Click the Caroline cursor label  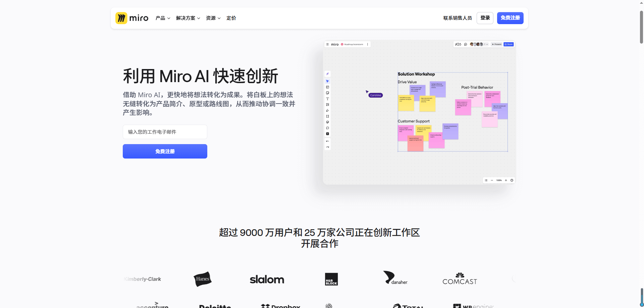[x=376, y=95]
